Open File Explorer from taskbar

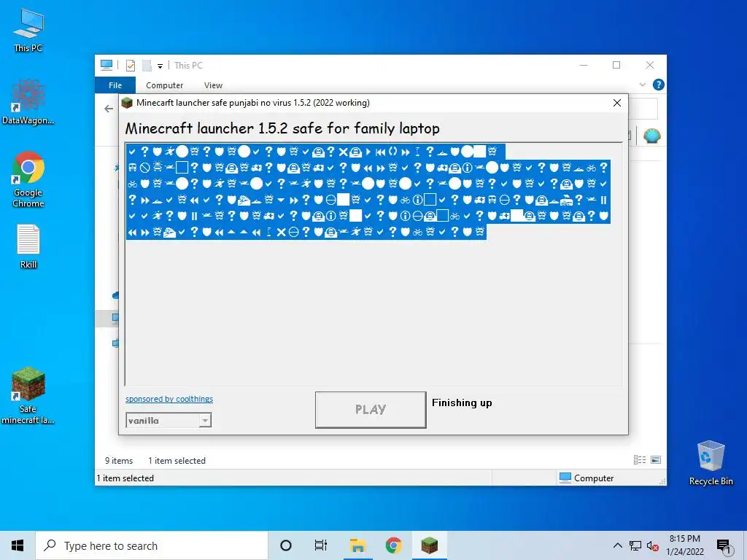coord(357,545)
